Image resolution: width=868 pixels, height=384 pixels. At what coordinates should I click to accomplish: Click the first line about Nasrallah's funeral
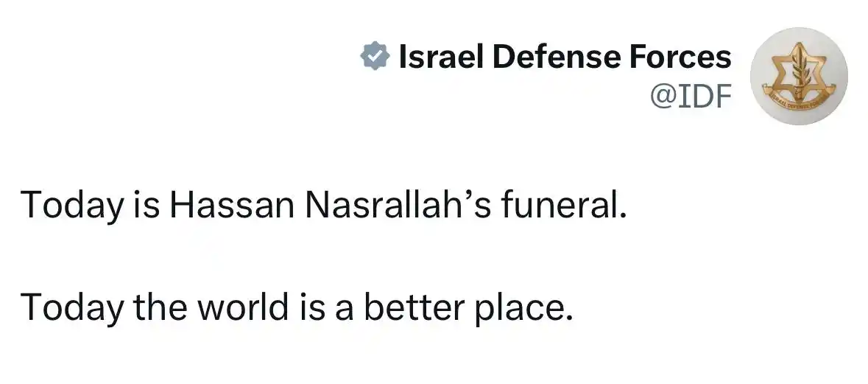point(324,206)
